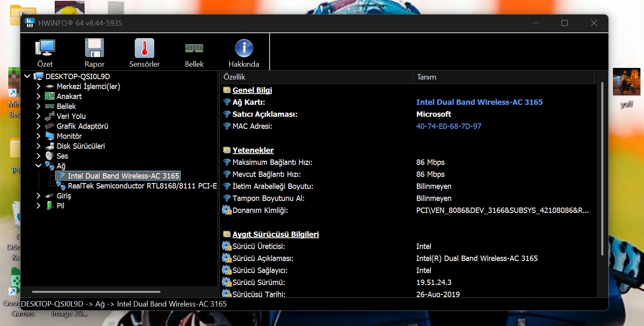Screen dimensions: 644x326
Task: Click the RAM icon beside Bellek tree node
Action: 50,106
